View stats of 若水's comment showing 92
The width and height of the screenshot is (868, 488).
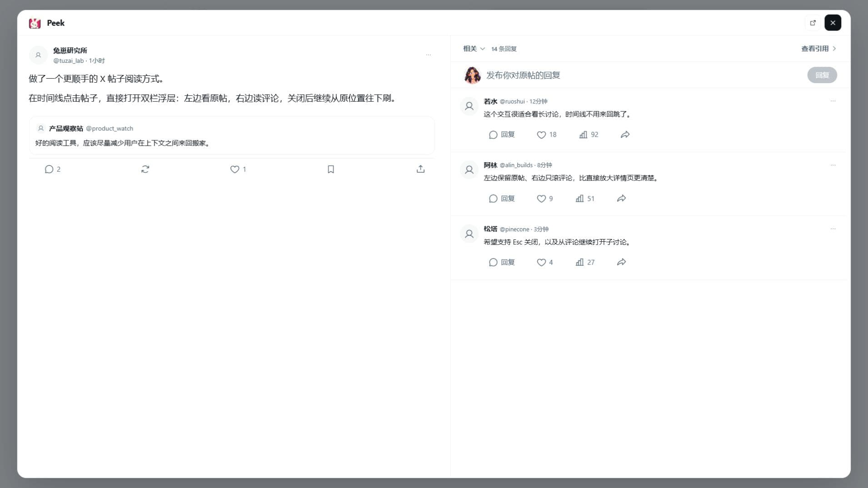[x=589, y=134]
